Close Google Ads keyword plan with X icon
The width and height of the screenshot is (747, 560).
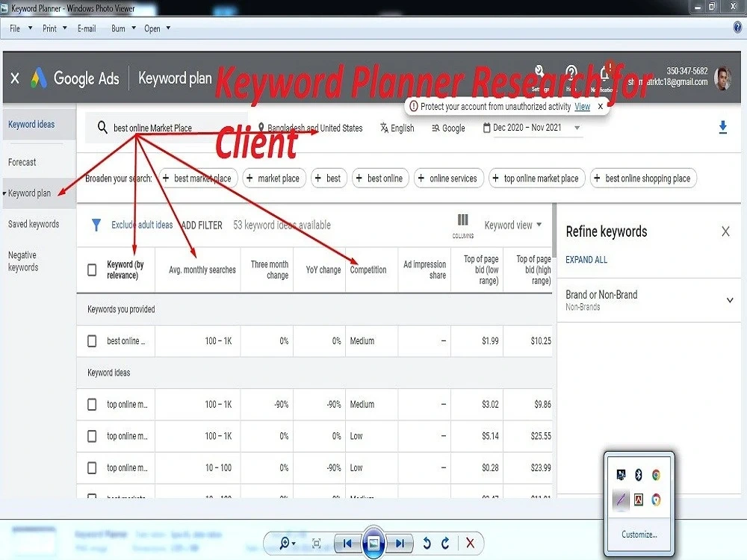15,78
